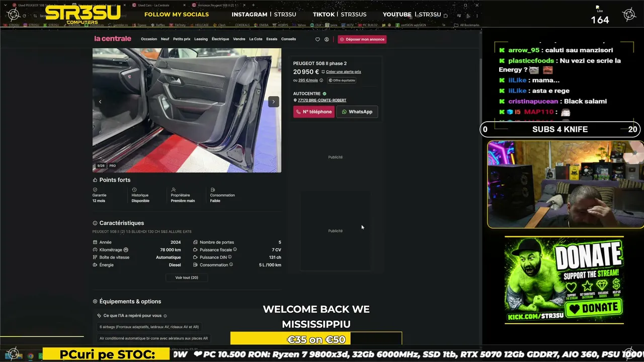Viewport: 644px width, 362px height.
Task: Click the green DONATE button on stream overlay
Action: click(x=594, y=308)
